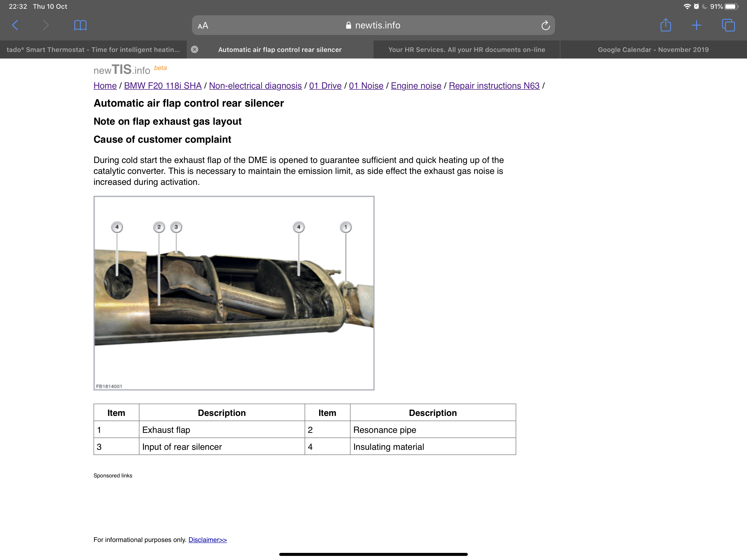Click the 'Resonance pipe' table cell
Viewport: 747px width, 560px height.
433,430
